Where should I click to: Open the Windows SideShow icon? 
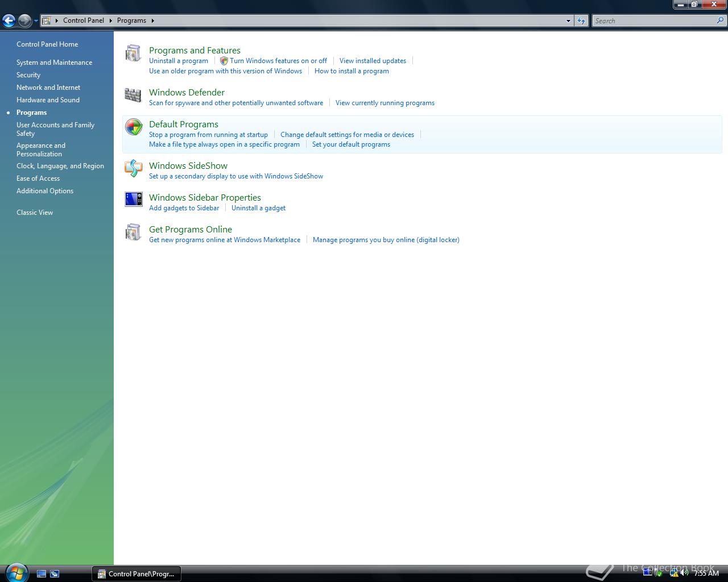[133, 168]
